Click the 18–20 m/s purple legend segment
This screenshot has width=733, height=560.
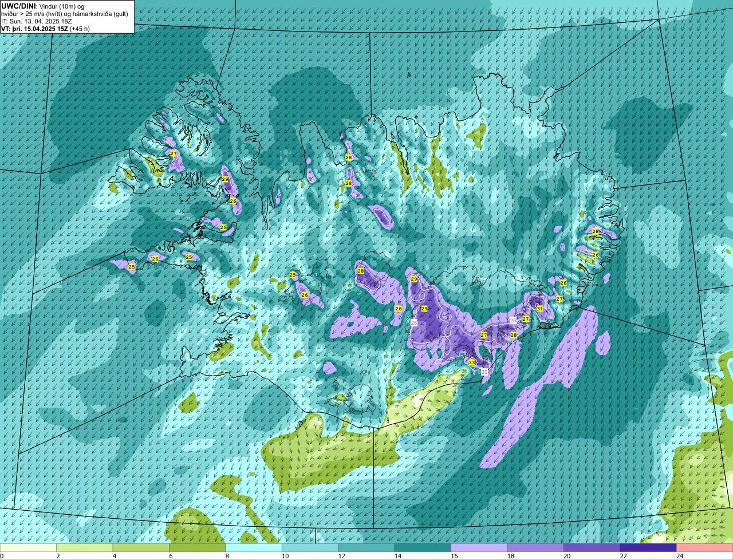535,547
